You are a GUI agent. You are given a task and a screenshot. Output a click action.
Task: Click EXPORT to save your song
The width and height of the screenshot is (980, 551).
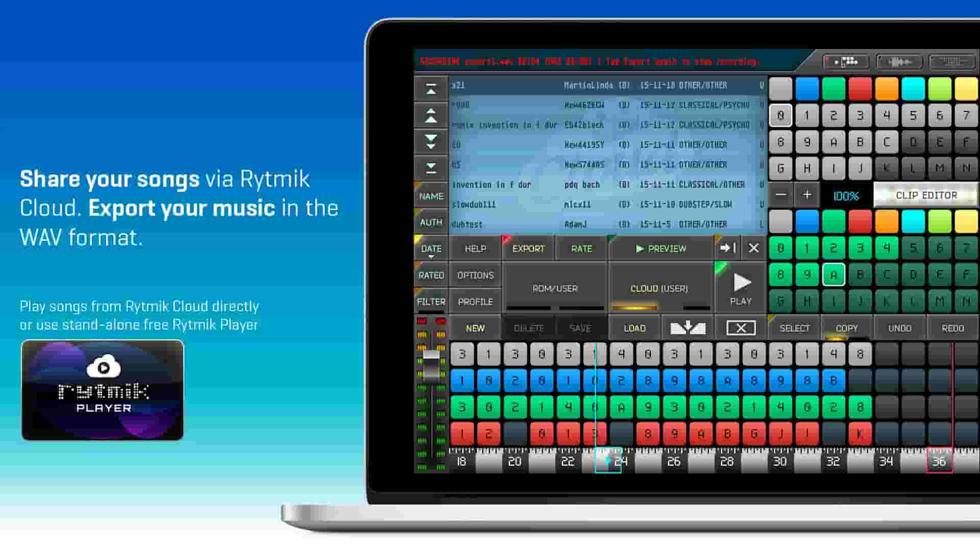tap(528, 248)
